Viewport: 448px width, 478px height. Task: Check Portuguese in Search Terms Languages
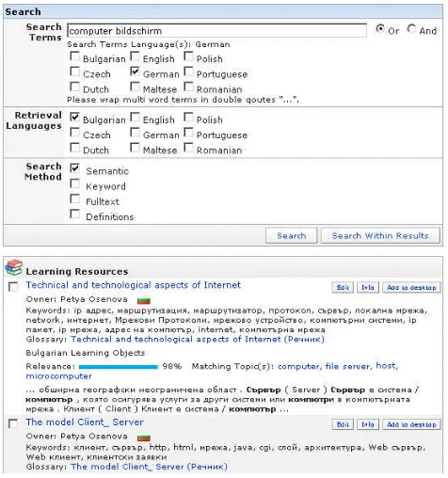coord(188,72)
